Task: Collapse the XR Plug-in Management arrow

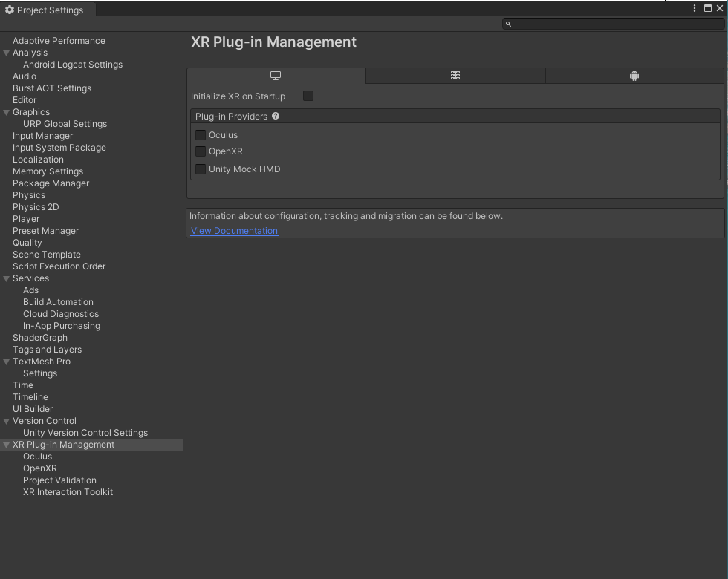Action: (7, 445)
